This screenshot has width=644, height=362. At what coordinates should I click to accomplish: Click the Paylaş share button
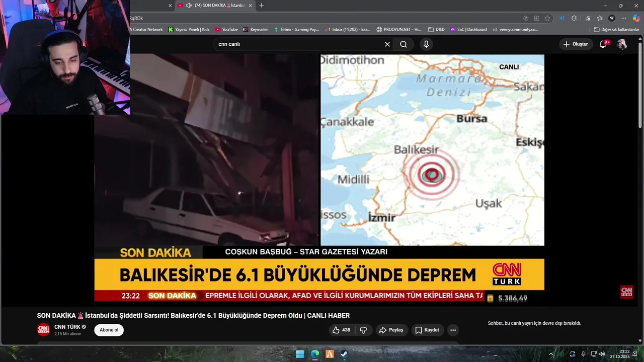pyautogui.click(x=392, y=330)
